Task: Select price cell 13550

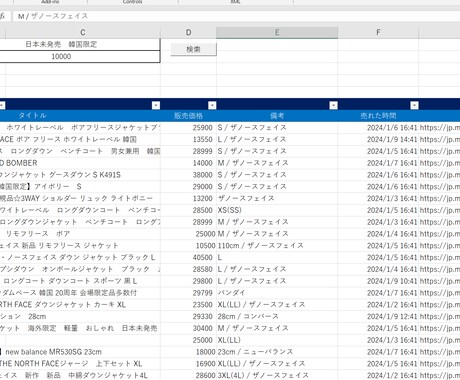Action: tap(188, 139)
